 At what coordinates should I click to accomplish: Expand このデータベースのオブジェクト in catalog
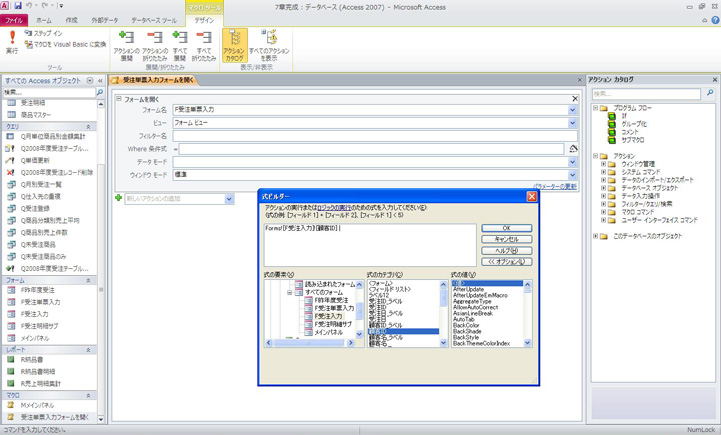click(x=595, y=236)
